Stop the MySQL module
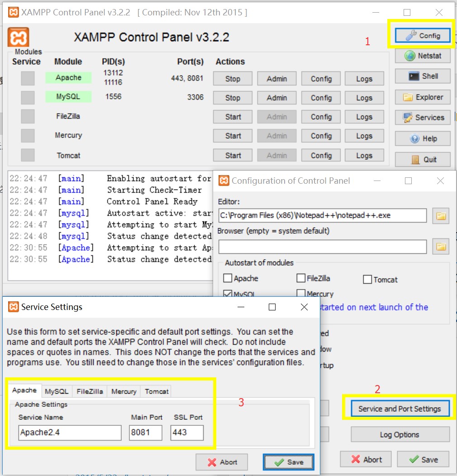457x476 pixels. [233, 98]
